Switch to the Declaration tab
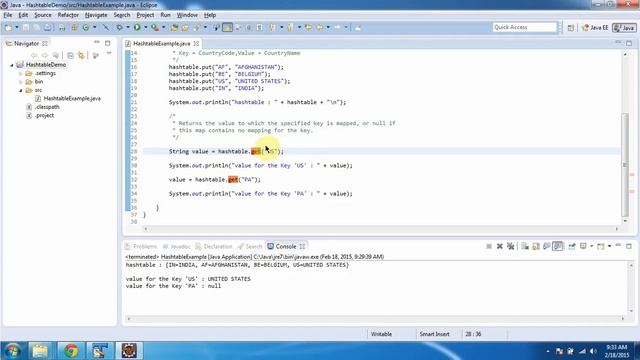This screenshot has width=640, height=360. click(x=214, y=247)
